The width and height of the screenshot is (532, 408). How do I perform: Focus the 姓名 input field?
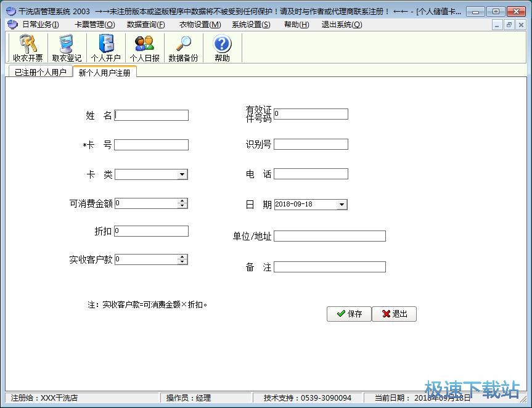[151, 115]
